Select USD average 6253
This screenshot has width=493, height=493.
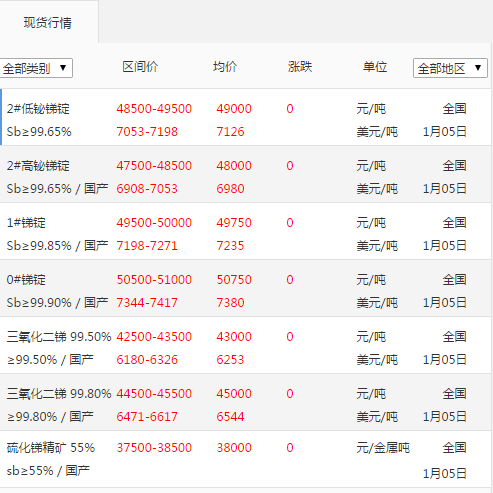click(230, 360)
